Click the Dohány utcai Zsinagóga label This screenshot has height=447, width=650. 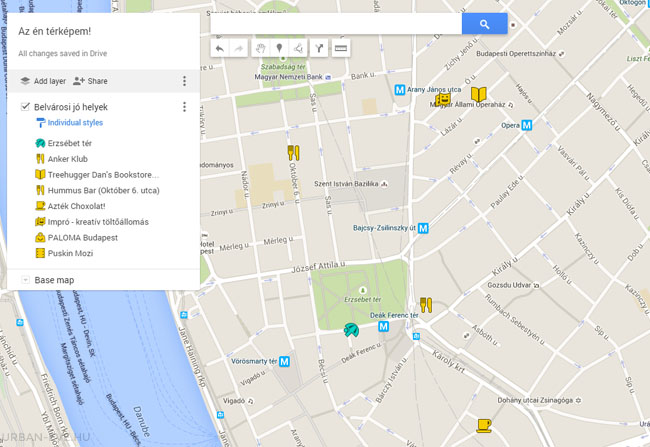[535, 400]
